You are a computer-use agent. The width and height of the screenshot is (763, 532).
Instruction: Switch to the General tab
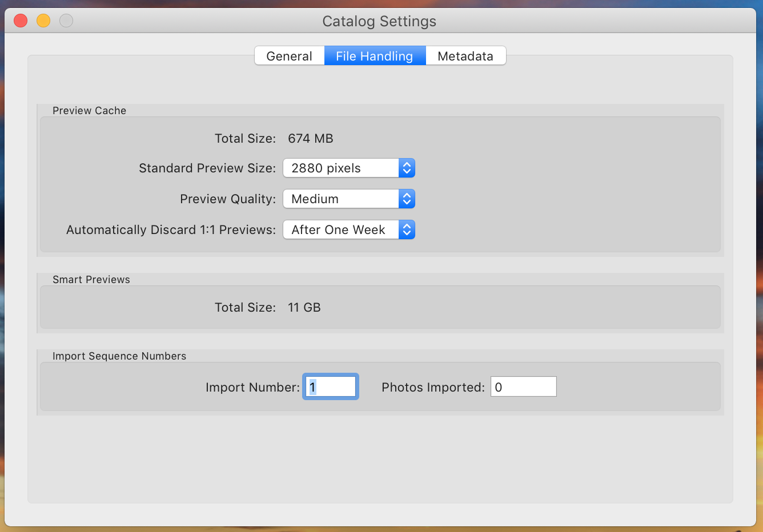290,56
